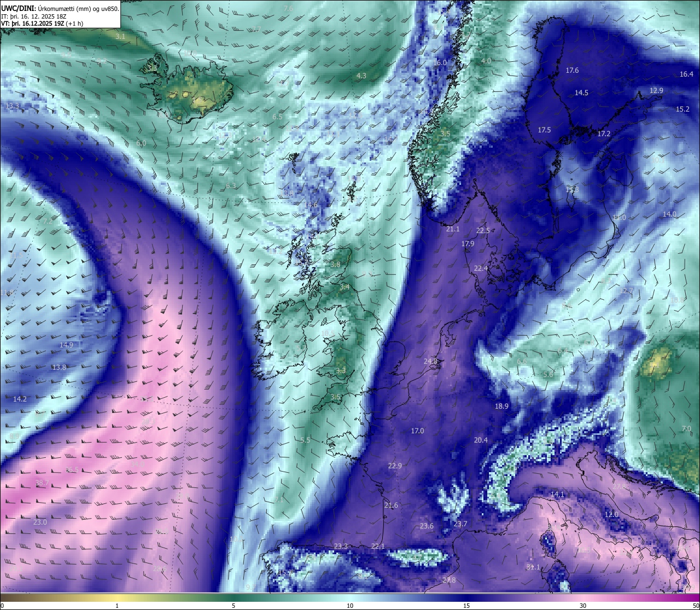Screen dimensions: 700x610
Task: Click the 6.0 value south of Iceland
Action: tap(141, 143)
